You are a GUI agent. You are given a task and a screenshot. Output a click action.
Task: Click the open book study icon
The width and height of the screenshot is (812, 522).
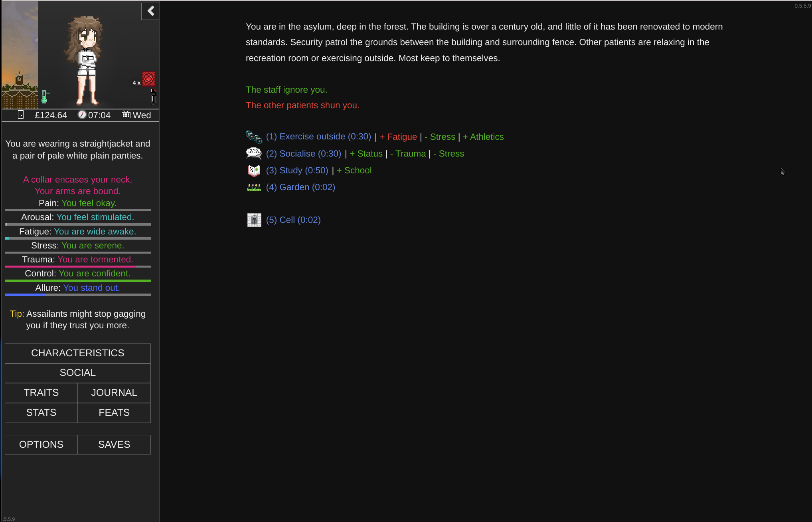click(254, 171)
